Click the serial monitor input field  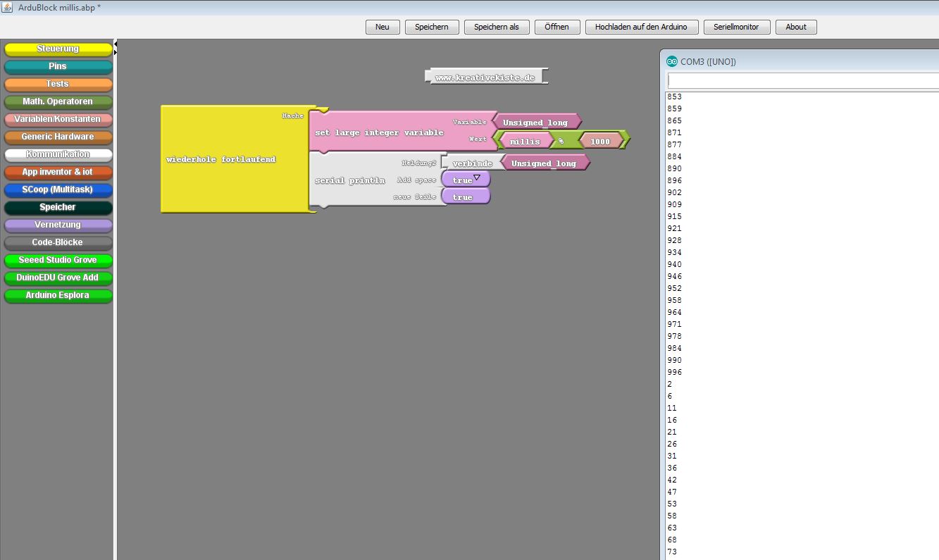point(803,81)
